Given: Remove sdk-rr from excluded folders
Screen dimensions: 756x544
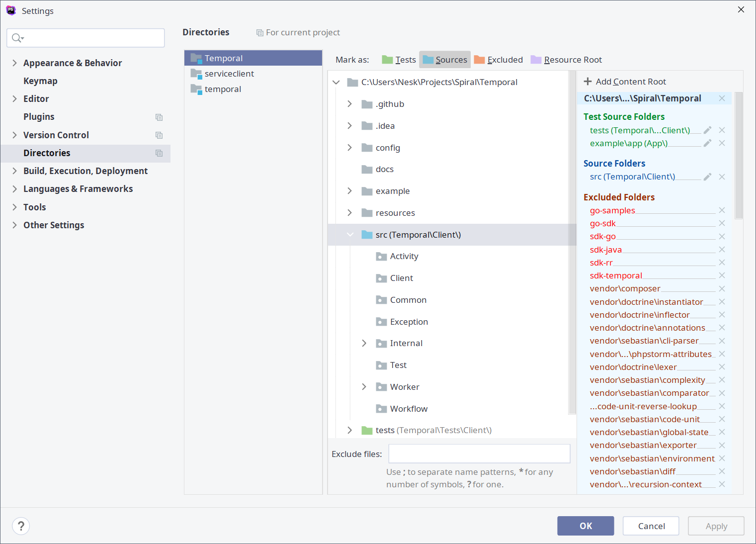Looking at the screenshot, I should tap(722, 263).
